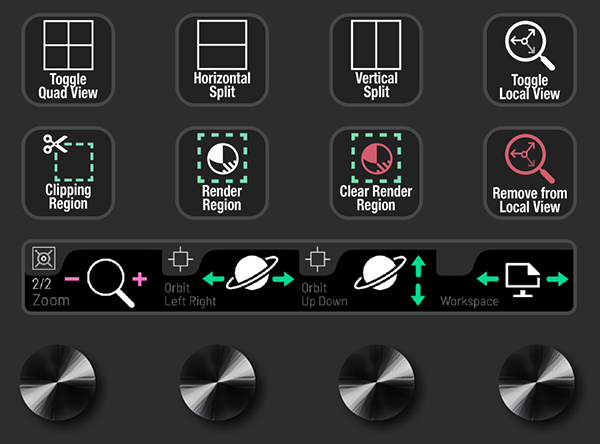Click the Orbit Left Right label
The image size is (600, 444).
(x=190, y=294)
